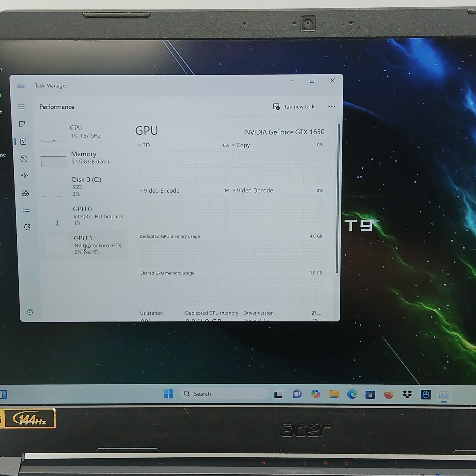This screenshot has height=476, width=476.
Task: Click the Run new task button
Action: pos(294,107)
